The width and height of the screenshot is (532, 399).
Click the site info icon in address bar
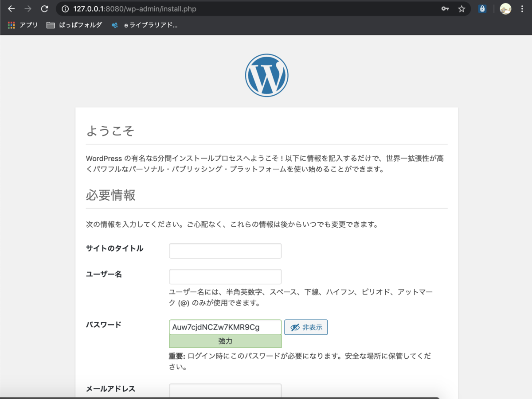[65, 9]
